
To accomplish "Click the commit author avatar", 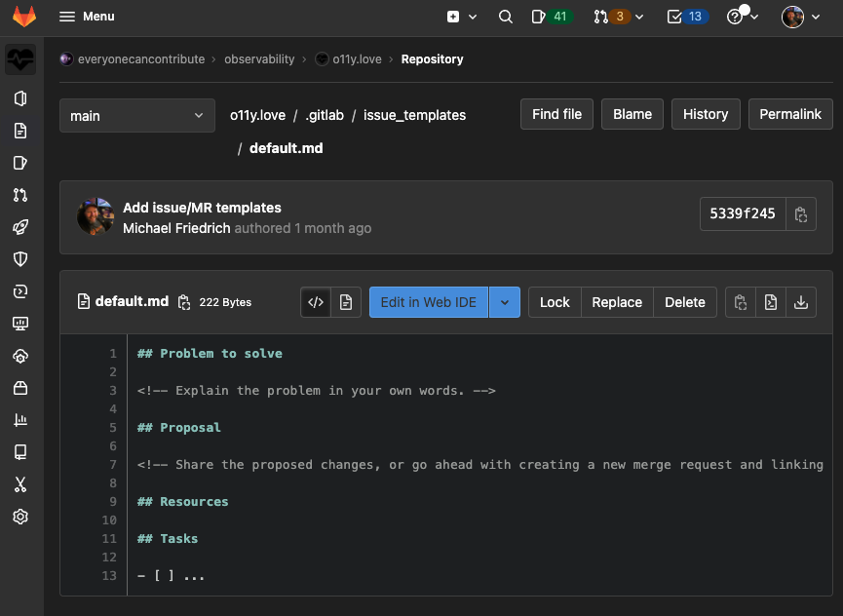I will (x=96, y=216).
